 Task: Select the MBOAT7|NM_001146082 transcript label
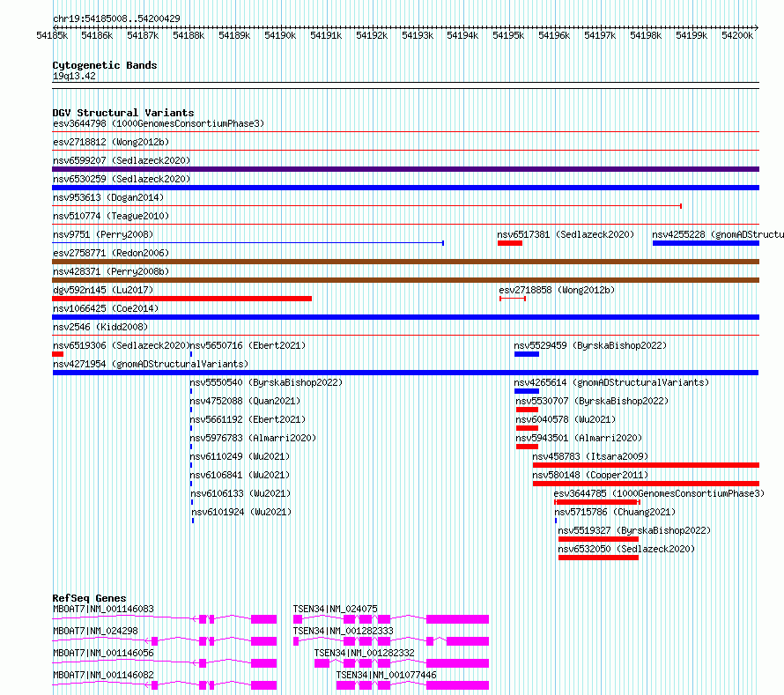coord(103,675)
